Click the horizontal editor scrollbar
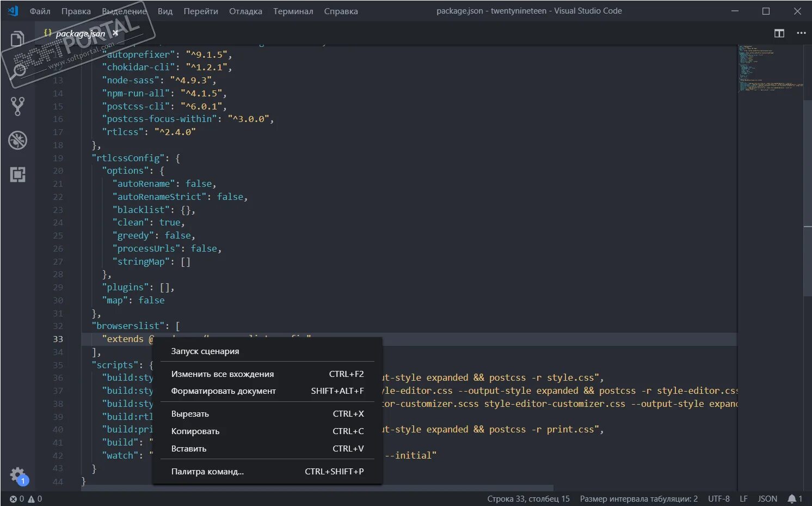 coord(317,488)
